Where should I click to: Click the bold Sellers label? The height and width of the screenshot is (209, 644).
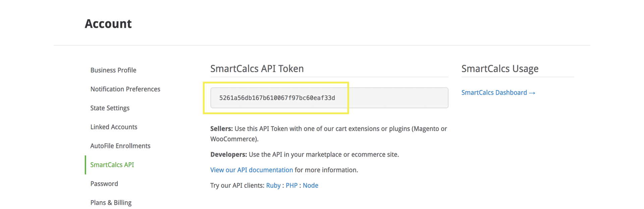[221, 129]
